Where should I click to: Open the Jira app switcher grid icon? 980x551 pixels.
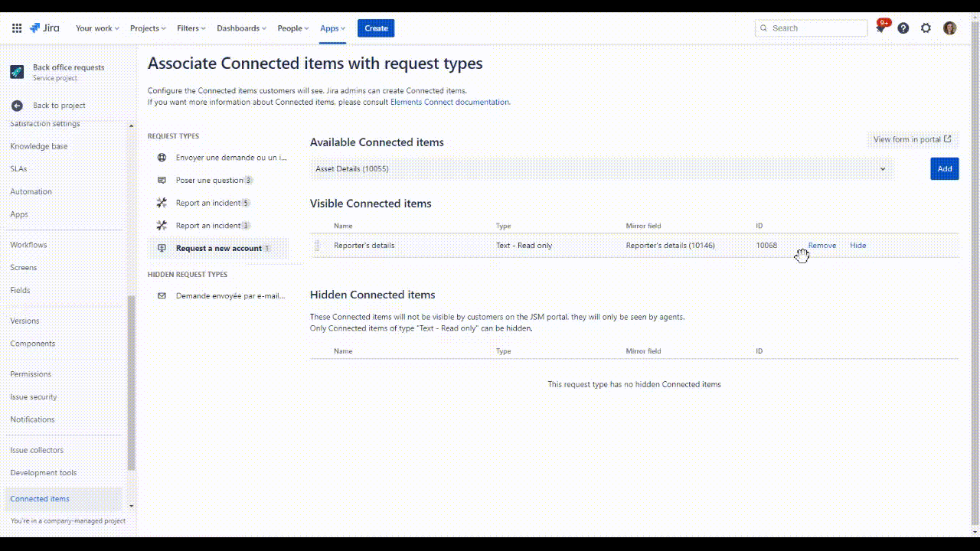(x=17, y=28)
